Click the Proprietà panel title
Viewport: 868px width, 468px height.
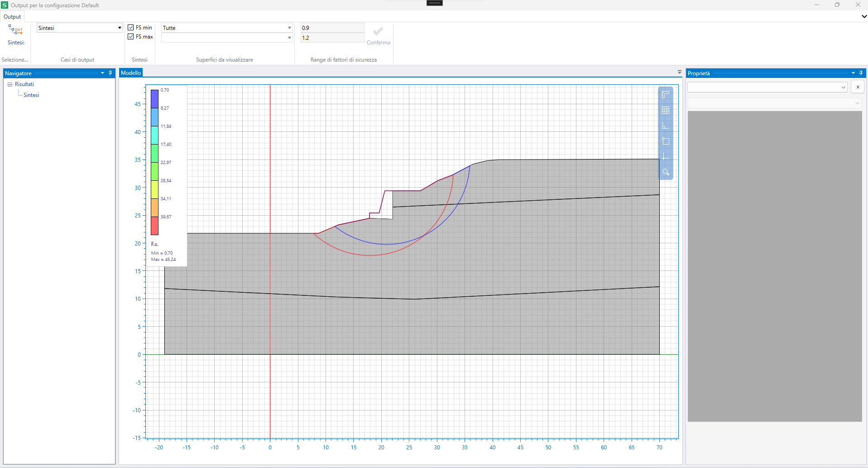(x=699, y=73)
